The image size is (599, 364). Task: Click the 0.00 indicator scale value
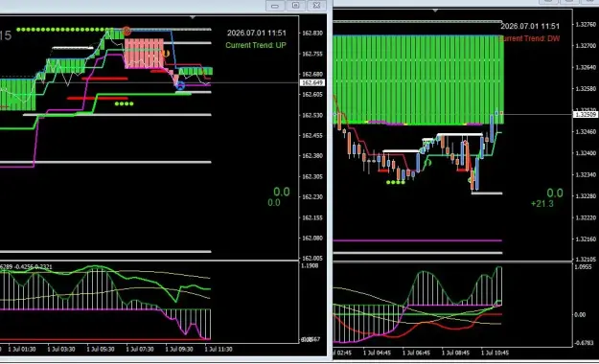click(580, 315)
